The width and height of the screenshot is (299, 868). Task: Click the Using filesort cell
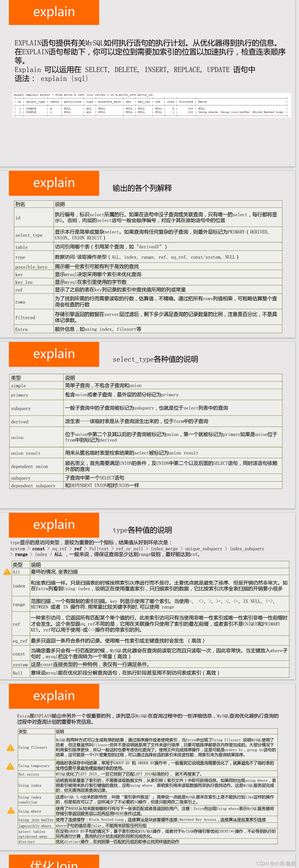pyautogui.click(x=37, y=747)
